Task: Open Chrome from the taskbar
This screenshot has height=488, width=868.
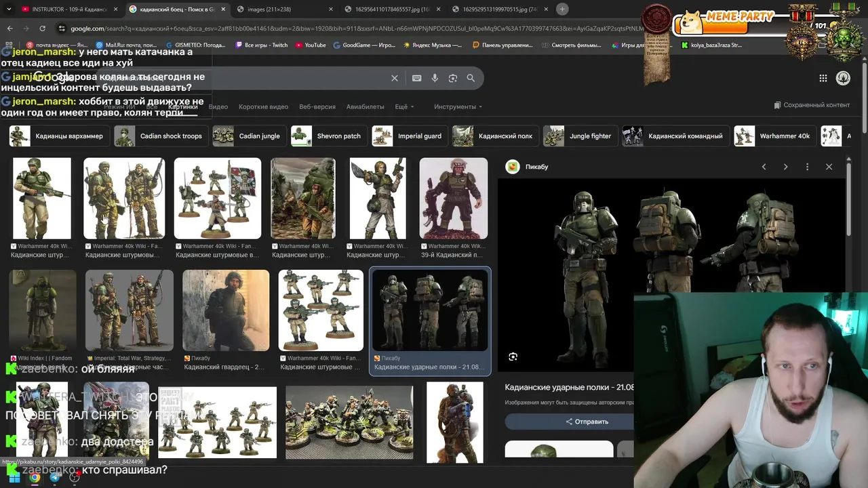Action: 35,477
